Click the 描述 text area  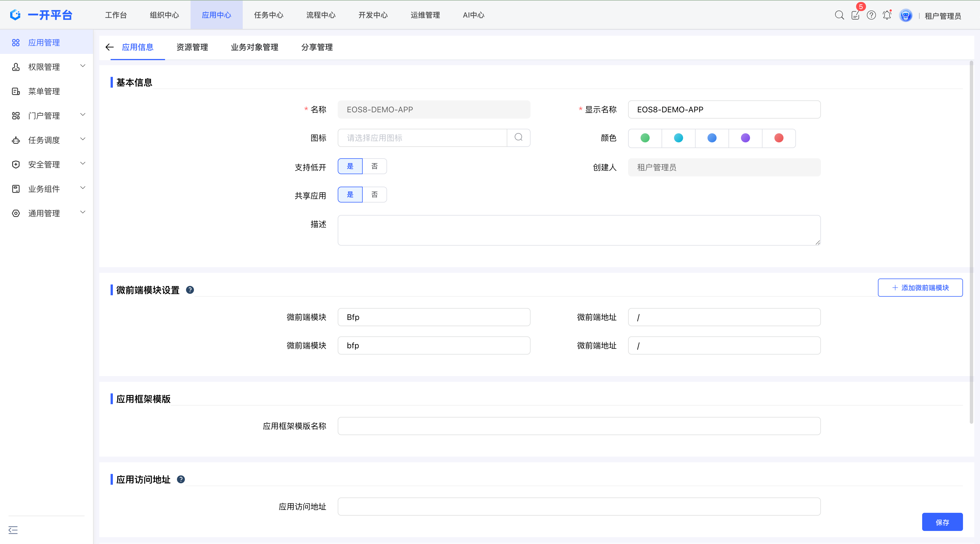tap(579, 230)
